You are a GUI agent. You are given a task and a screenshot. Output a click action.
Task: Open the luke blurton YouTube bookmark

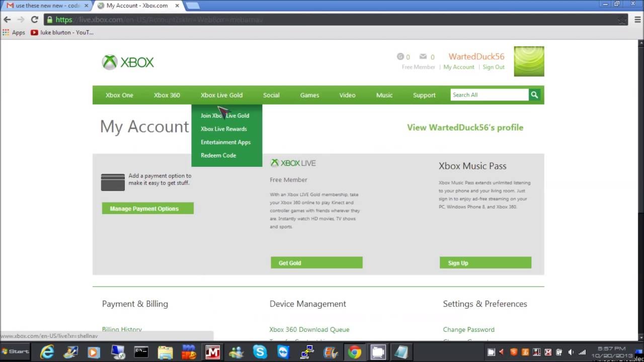pos(62,33)
